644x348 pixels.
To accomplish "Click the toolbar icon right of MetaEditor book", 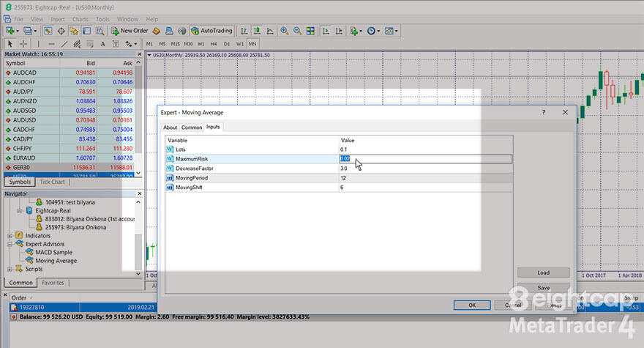I will pos(169,31).
